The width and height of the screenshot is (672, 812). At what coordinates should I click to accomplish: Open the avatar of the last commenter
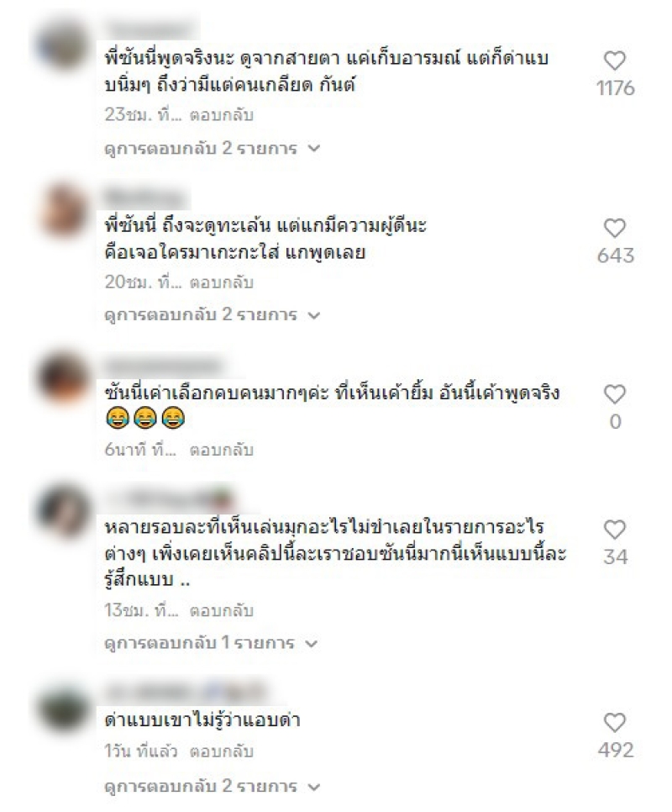(x=63, y=707)
